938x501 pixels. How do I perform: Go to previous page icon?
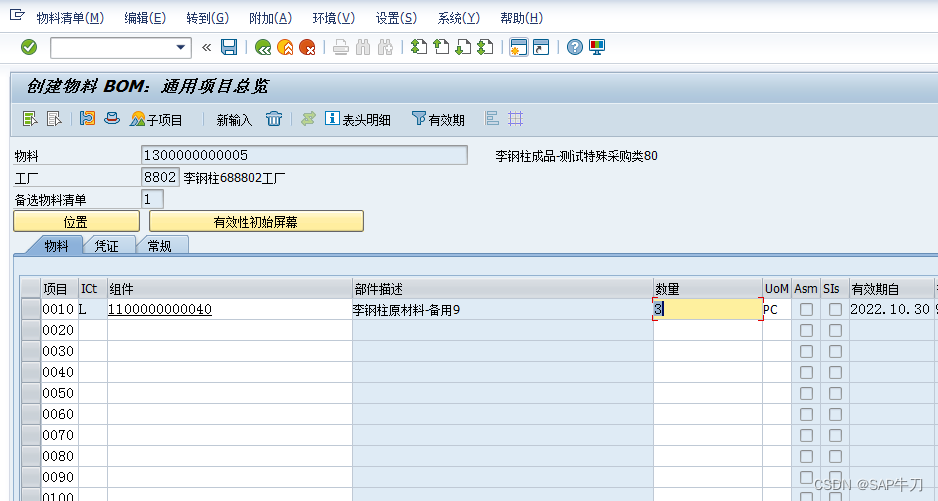pyautogui.click(x=441, y=47)
